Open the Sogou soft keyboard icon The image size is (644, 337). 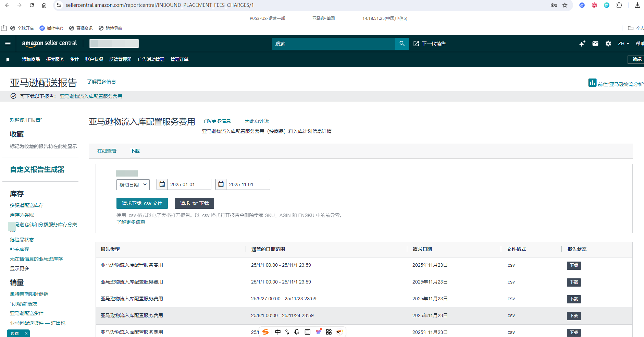click(308, 332)
